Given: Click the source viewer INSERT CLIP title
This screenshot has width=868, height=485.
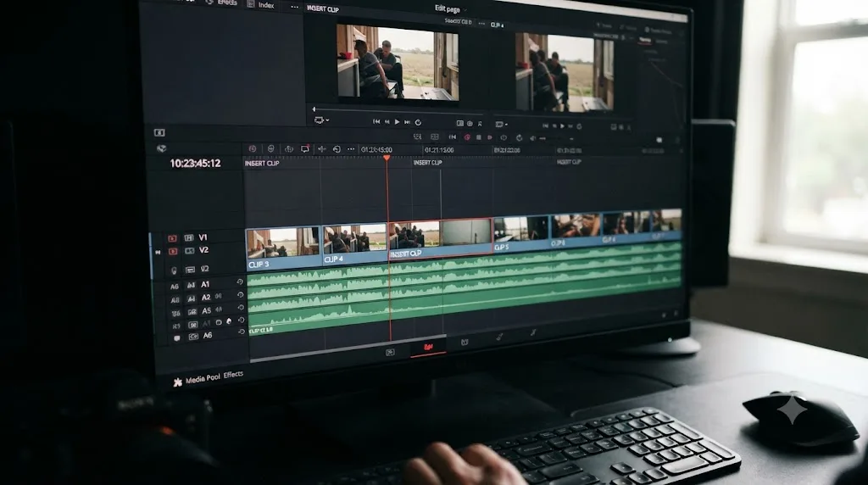Looking at the screenshot, I should tap(323, 9).
